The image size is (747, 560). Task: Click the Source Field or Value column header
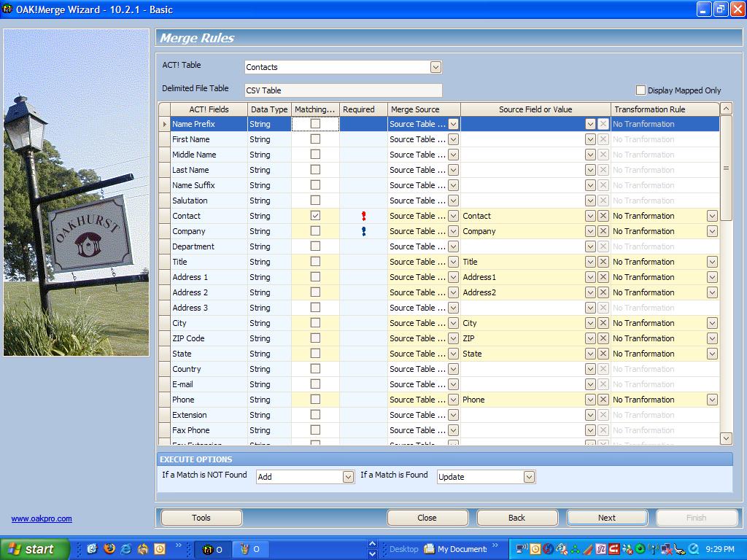tap(535, 109)
